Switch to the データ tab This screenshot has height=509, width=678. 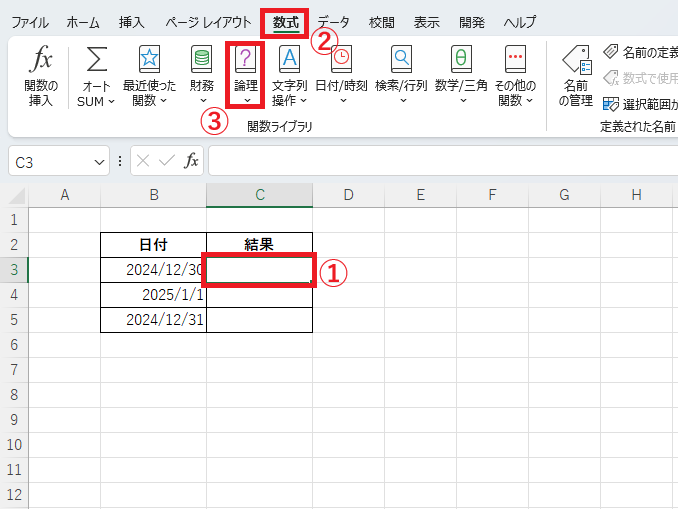click(333, 22)
